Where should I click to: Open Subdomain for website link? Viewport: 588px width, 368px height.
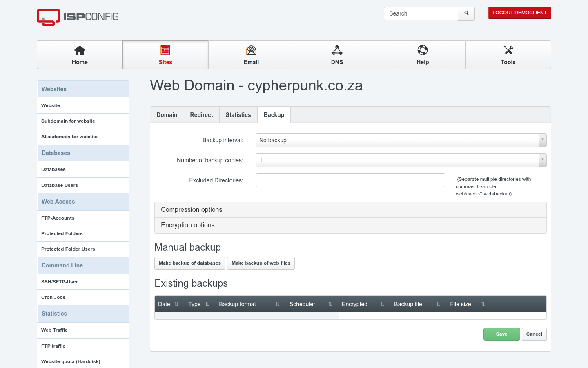point(83,121)
